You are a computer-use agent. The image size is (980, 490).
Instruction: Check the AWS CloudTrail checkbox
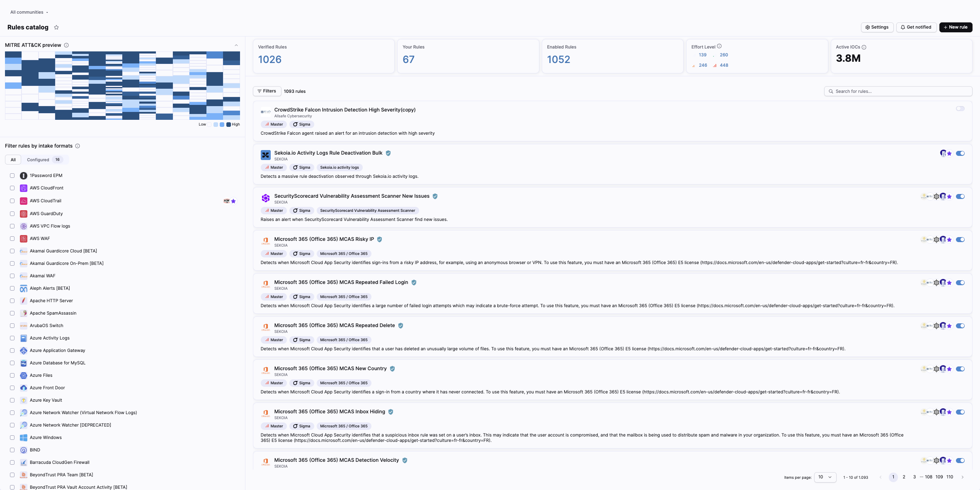(12, 201)
